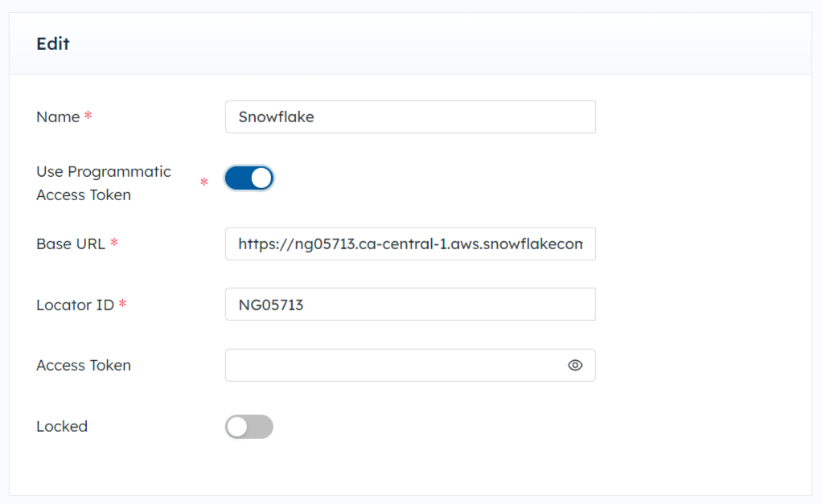Click the Locked label text

click(62, 427)
